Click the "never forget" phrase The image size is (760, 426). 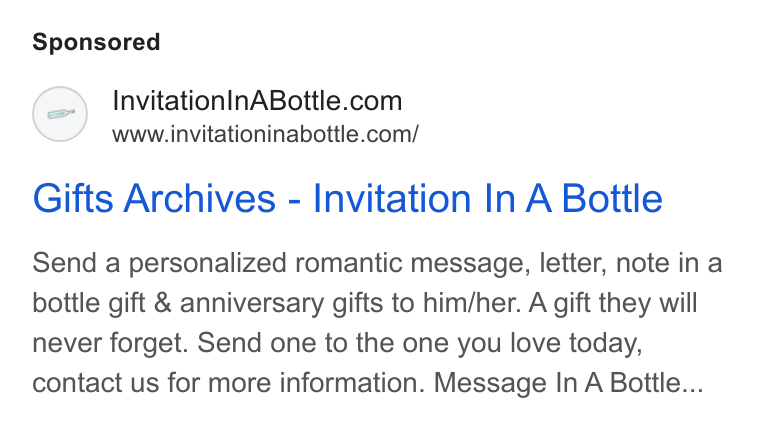pos(109,343)
